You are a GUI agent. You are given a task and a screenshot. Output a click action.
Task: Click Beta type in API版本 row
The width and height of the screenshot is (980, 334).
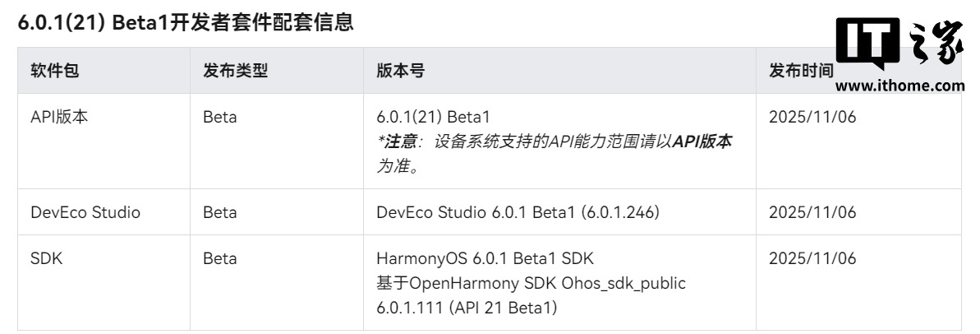(x=220, y=117)
